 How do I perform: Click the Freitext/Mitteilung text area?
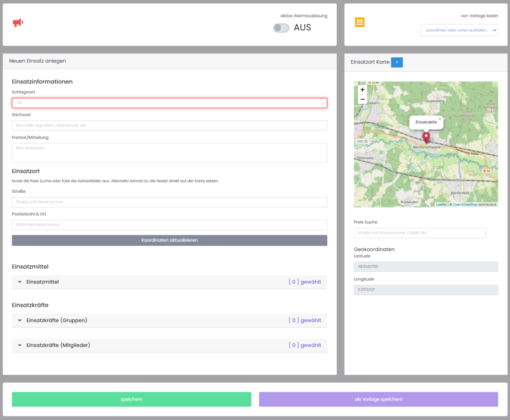169,153
